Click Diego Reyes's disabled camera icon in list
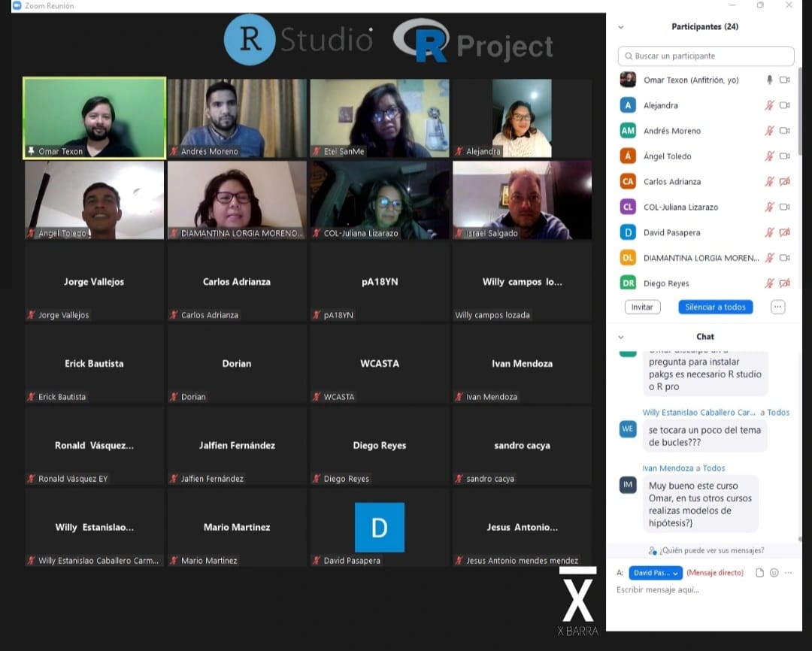The image size is (812, 651). pos(784,283)
